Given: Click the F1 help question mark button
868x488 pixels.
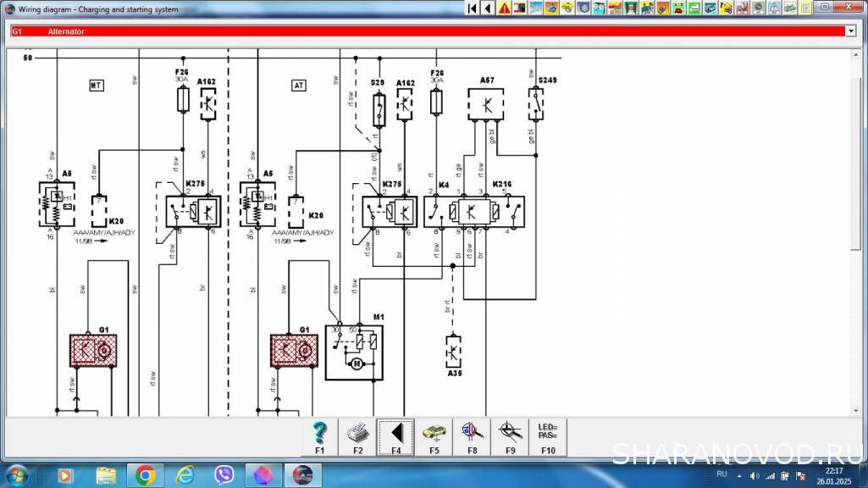Looking at the screenshot, I should [319, 437].
